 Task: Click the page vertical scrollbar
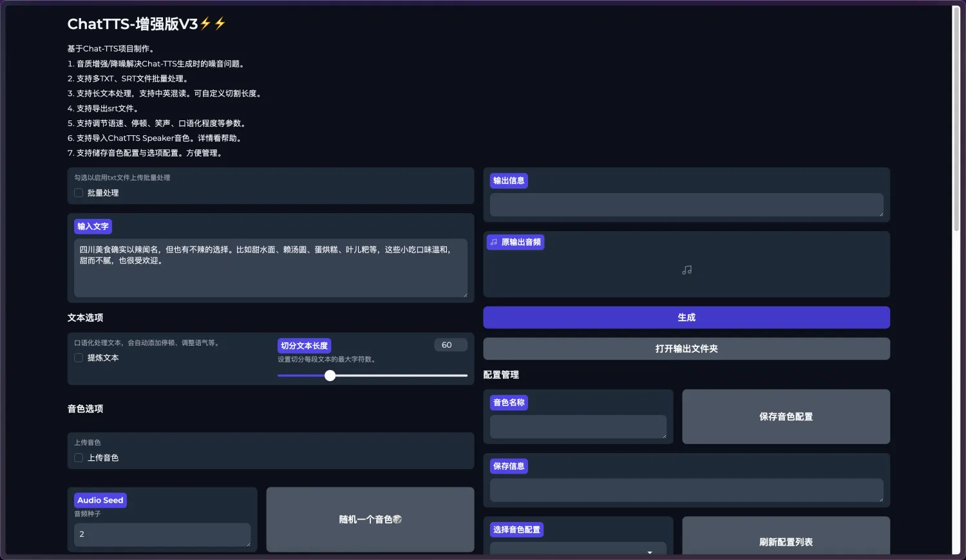coord(956,119)
